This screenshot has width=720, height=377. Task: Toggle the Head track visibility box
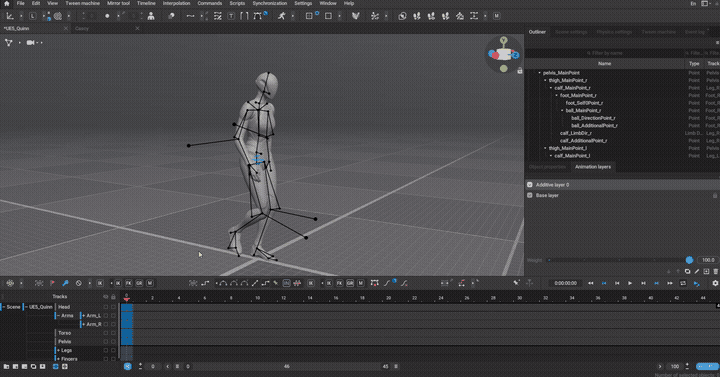tap(106, 307)
